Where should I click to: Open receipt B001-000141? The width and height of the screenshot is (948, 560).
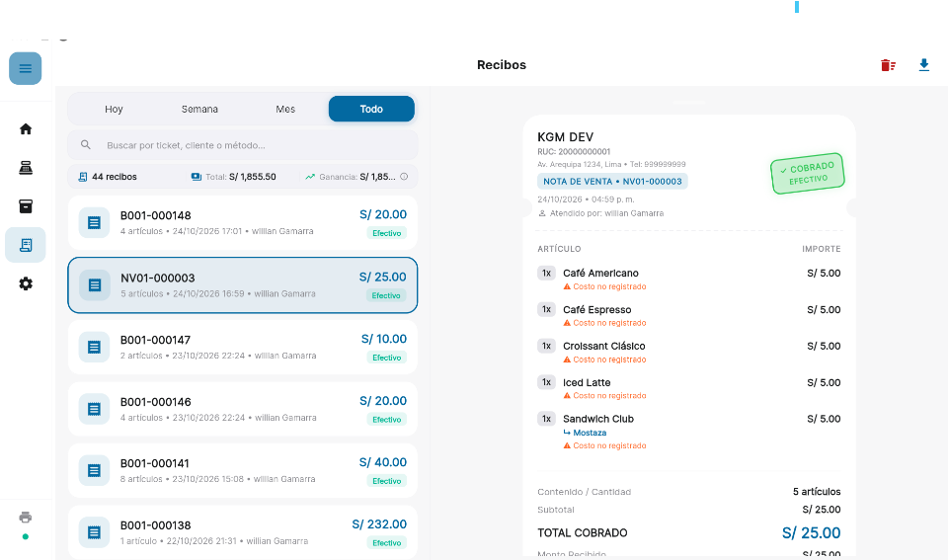[243, 470]
